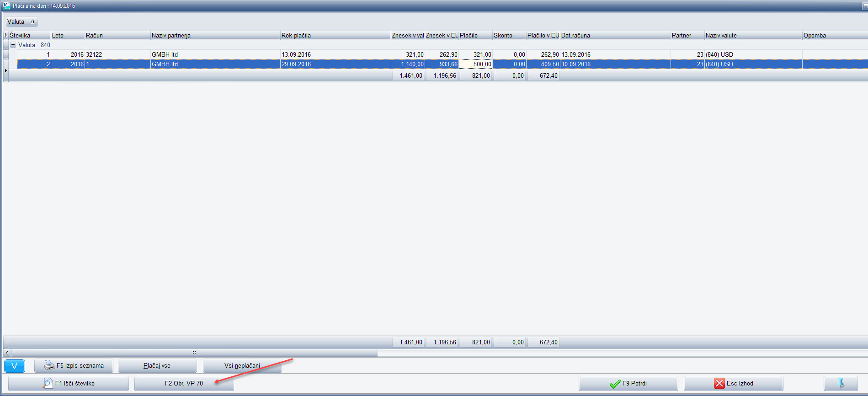This screenshot has width=868, height=396.
Task: Sort by Rok plačila column header
Action: 335,35
